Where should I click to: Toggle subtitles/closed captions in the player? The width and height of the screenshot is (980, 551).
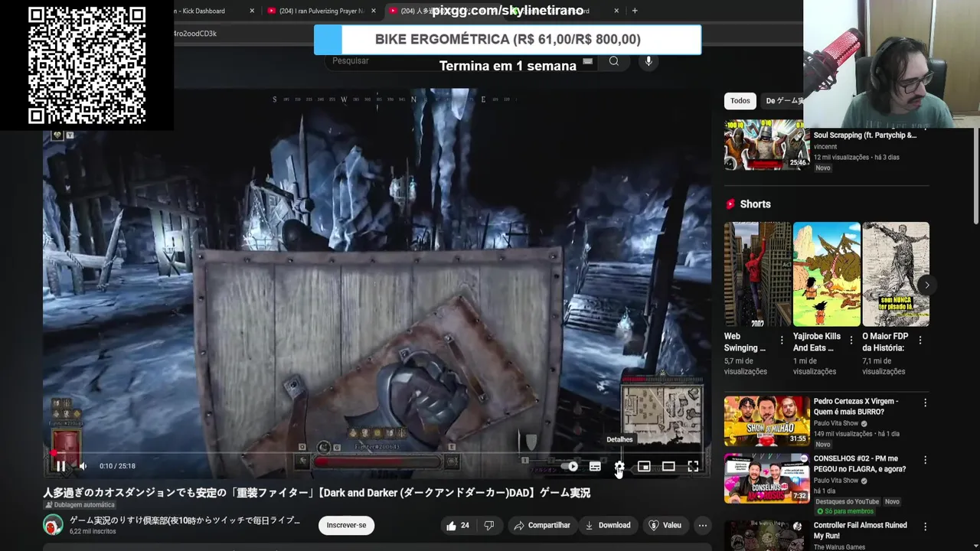(x=595, y=466)
